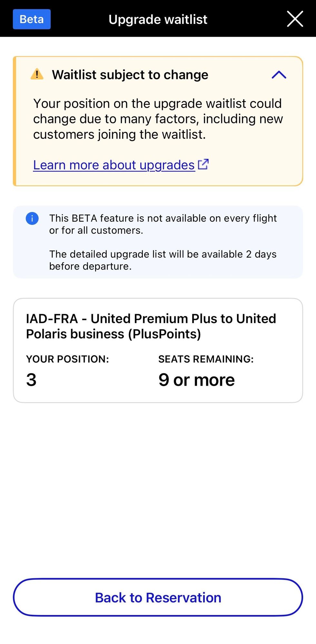Click the position number 3

(31, 380)
